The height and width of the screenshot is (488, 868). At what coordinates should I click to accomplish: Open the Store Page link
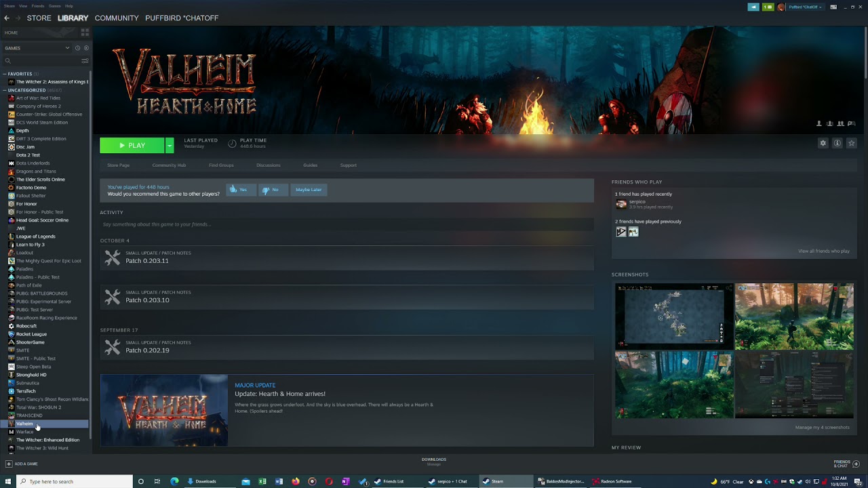click(118, 165)
